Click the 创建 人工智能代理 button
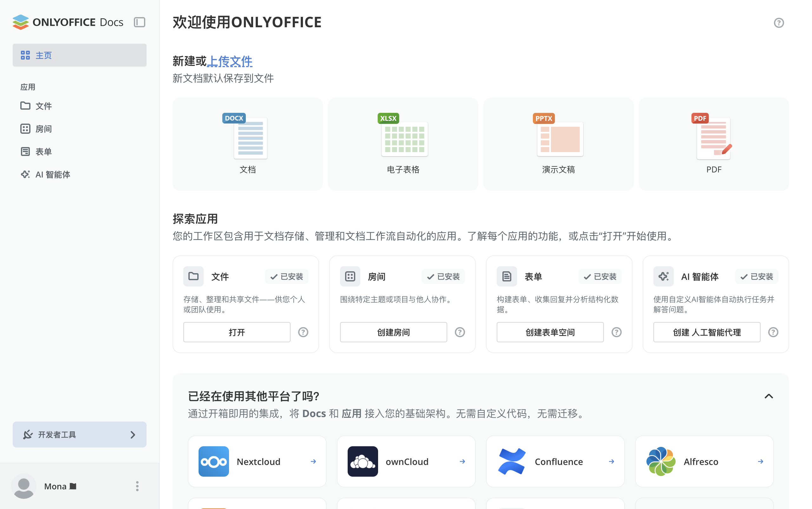 [x=707, y=332]
